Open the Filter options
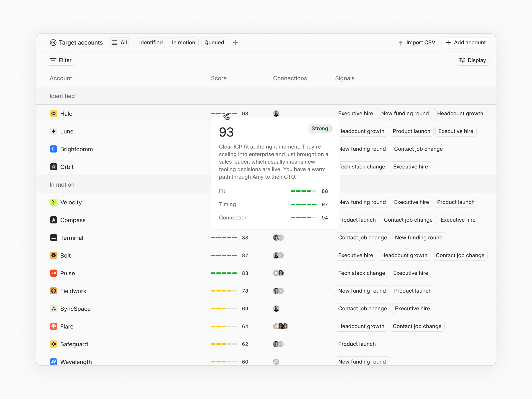This screenshot has height=399, width=532. (61, 60)
